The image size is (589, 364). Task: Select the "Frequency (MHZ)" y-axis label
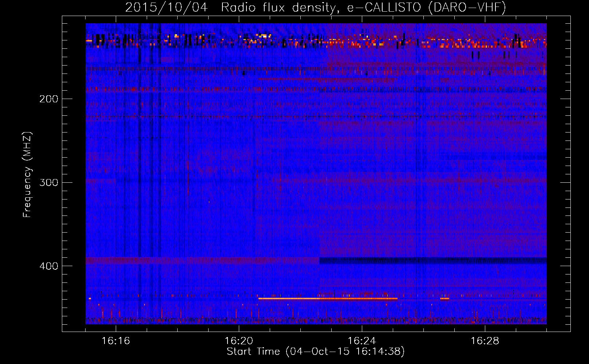(x=27, y=175)
